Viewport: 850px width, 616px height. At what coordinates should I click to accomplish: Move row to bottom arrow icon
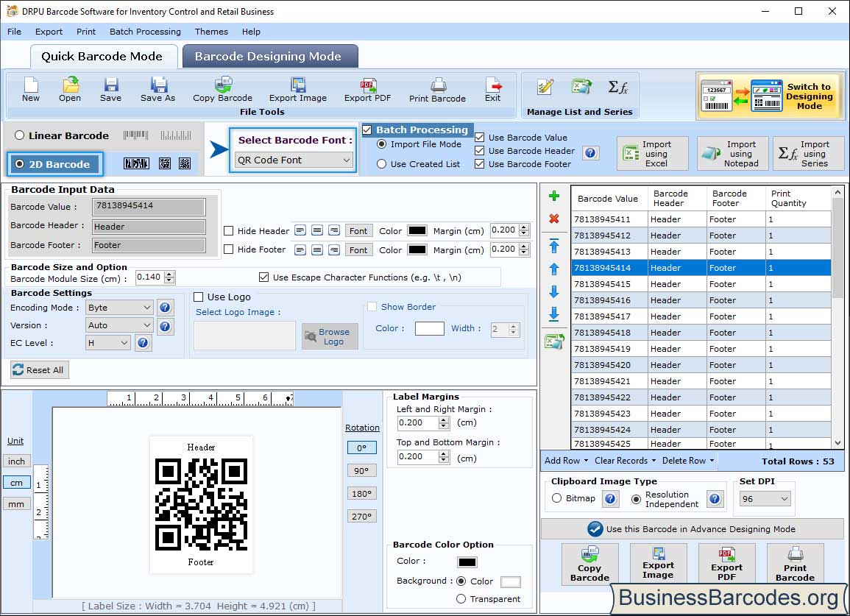554,314
